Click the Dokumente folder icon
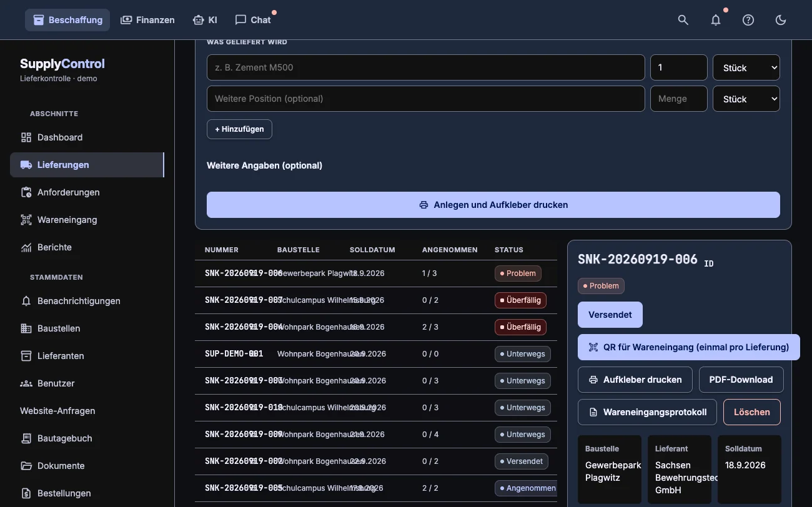The height and width of the screenshot is (507, 812). click(x=26, y=466)
